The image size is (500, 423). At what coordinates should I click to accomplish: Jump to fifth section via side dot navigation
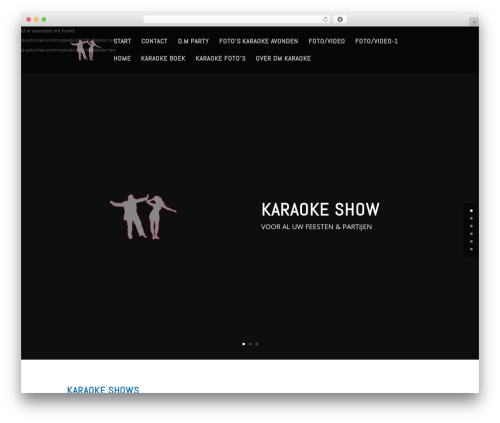click(471, 241)
